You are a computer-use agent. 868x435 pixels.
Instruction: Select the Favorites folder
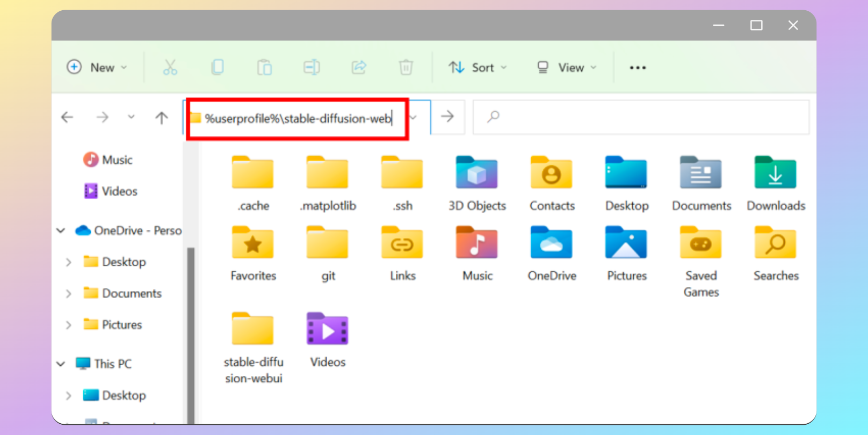253,253
